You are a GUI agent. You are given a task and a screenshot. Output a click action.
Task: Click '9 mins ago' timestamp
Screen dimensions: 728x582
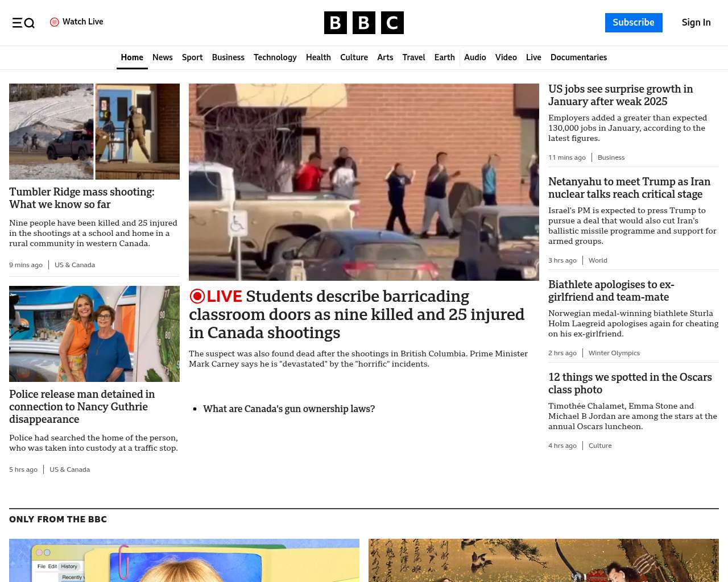click(26, 265)
